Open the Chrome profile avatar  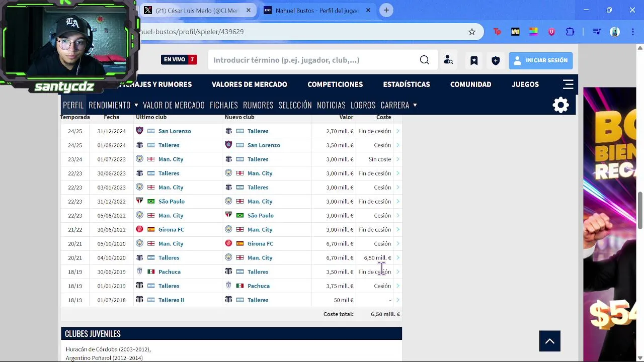(x=615, y=32)
